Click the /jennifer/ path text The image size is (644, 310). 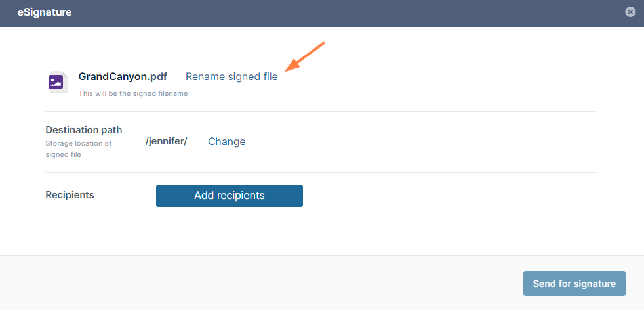click(167, 141)
